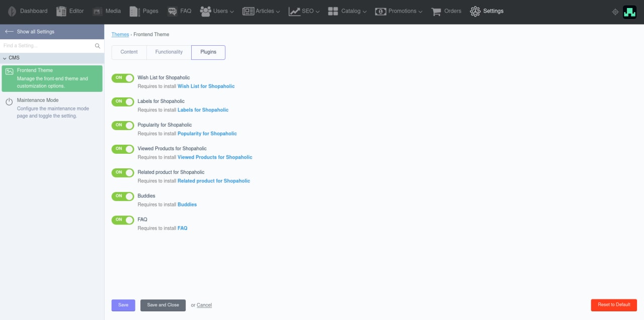644x320 pixels.
Task: Click the crosshair preview icon in top bar
Action: 615,12
